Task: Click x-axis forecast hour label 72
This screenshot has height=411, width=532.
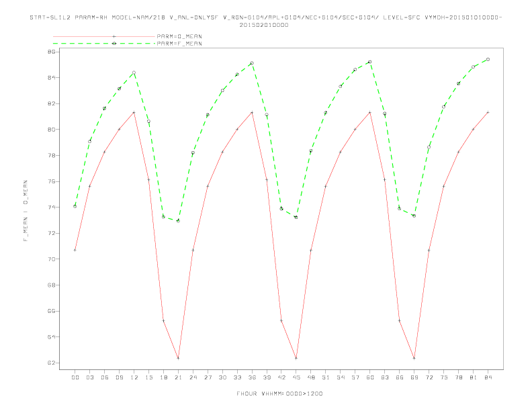Action: [x=429, y=377]
